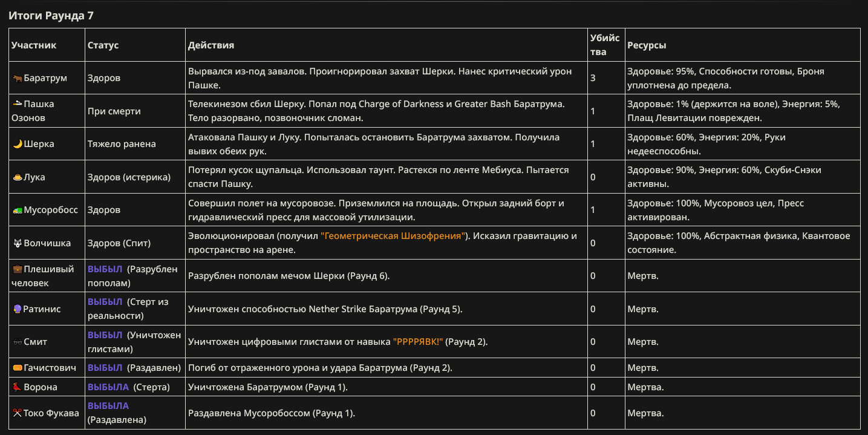Click the briefcase emoji by Плешивый человек
Viewport: 868px width, 435px height.
[x=17, y=270]
